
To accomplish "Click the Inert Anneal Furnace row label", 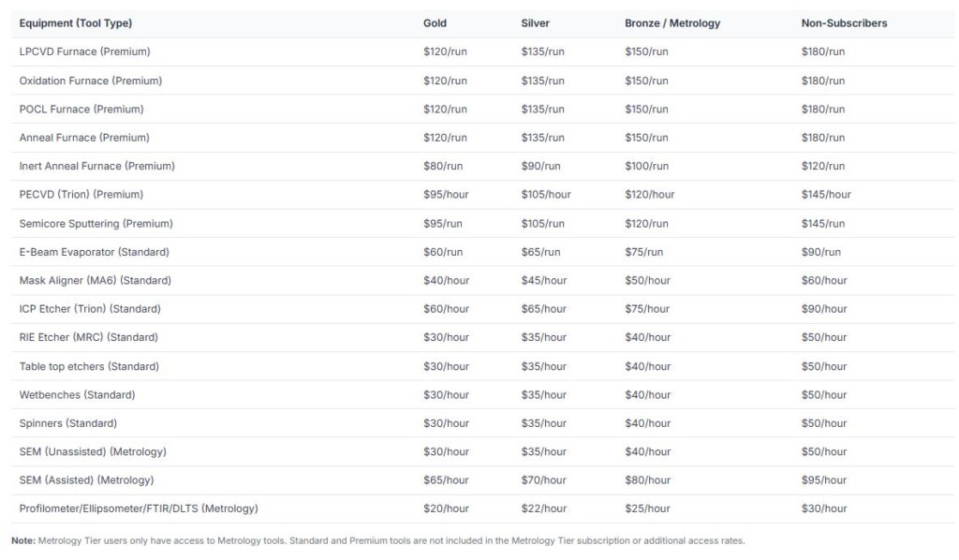I will 96,166.
